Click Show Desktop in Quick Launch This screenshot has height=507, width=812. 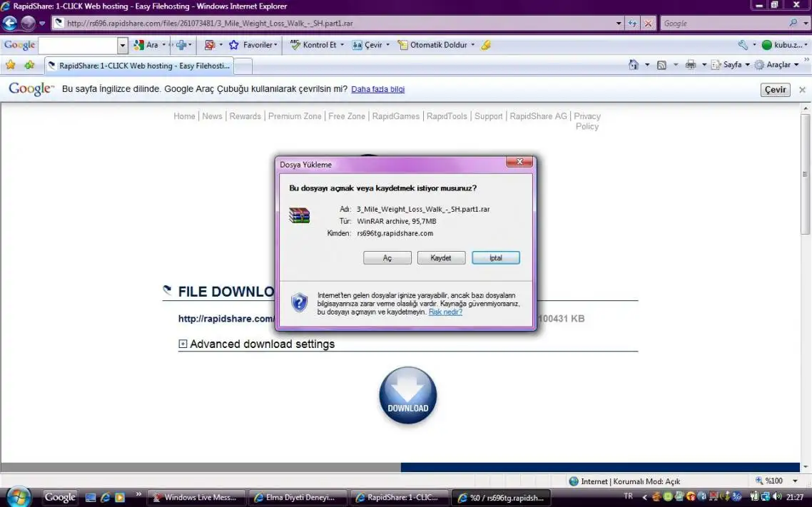click(90, 498)
